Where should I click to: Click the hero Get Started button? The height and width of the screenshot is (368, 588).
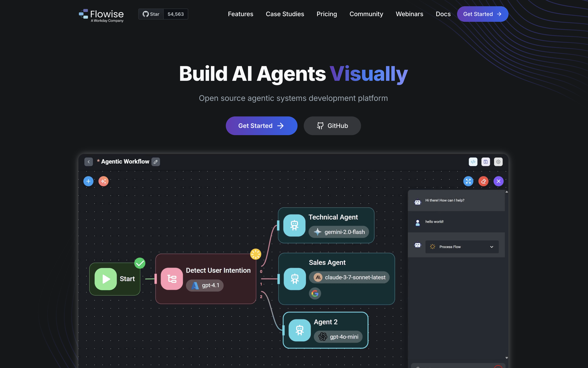261,126
